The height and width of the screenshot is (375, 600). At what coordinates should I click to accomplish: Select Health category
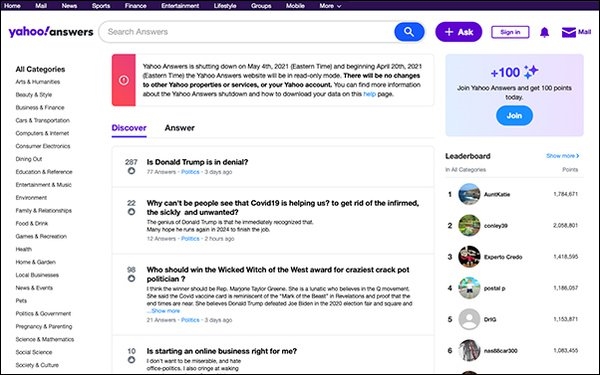coord(23,249)
